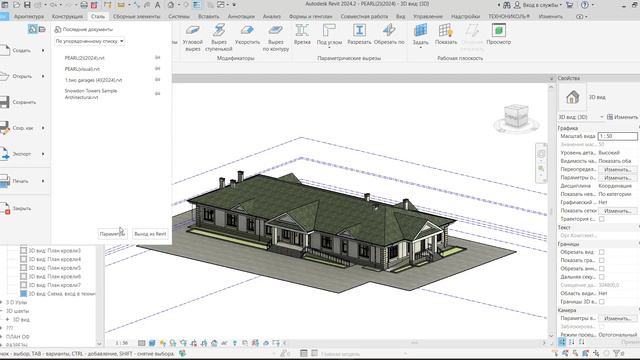
Task: Click the filter icon in the status bar
Action: pos(616,353)
